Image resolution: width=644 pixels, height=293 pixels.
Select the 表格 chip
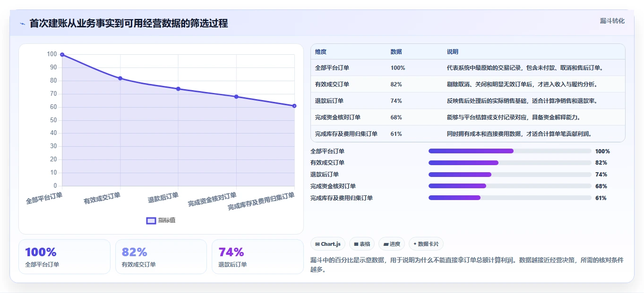click(362, 244)
